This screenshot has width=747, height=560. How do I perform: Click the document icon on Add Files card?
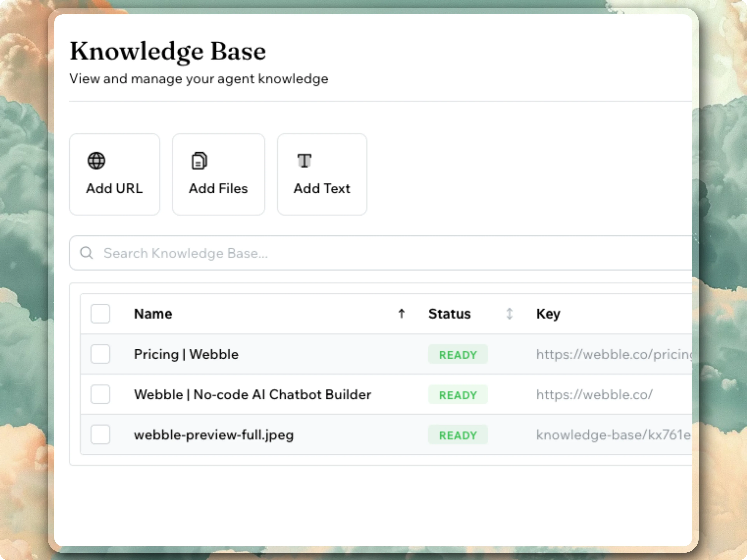[199, 161]
